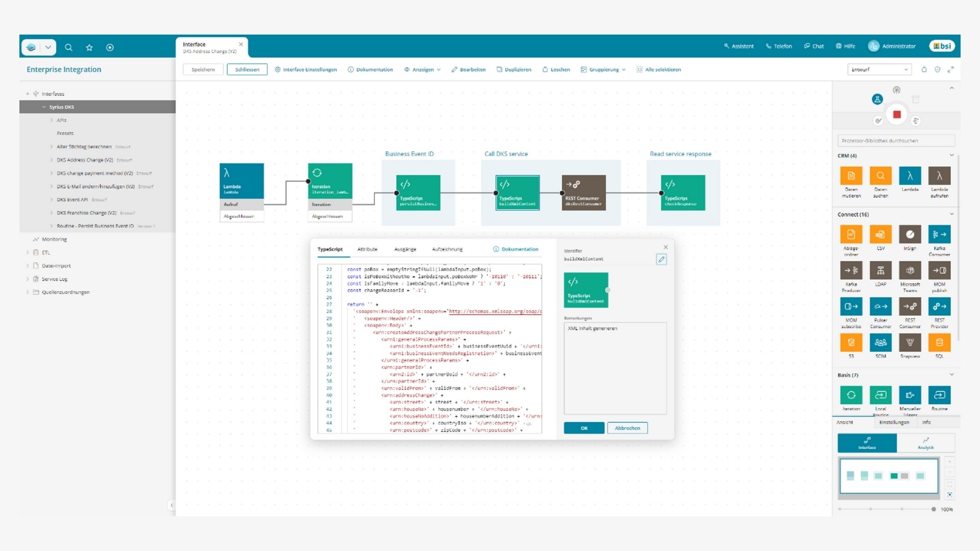Viewport: 980px width, 551px height.
Task: Select the MOM publish processor
Action: pyautogui.click(x=939, y=270)
